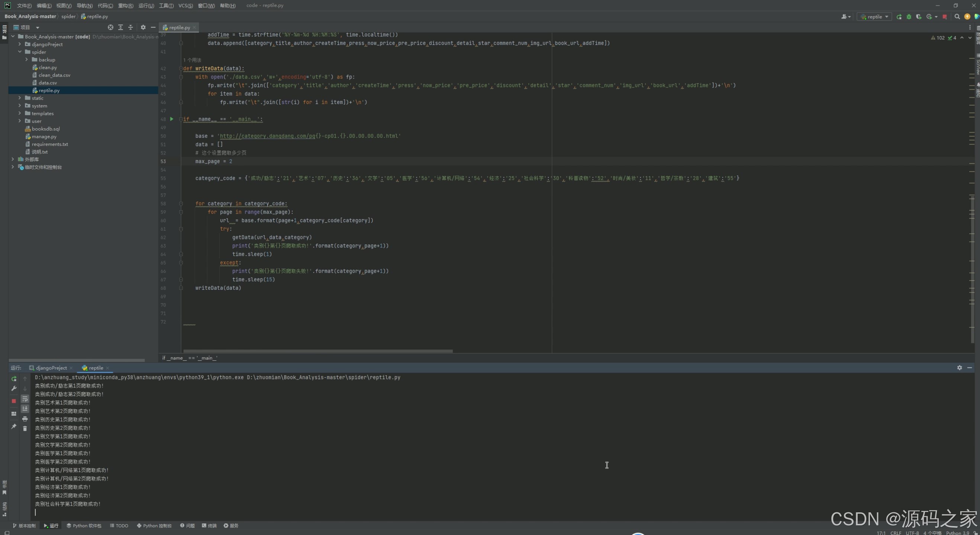This screenshot has height=535, width=980.
Task: Rerun reptile from the main toolbar
Action: pos(899,17)
